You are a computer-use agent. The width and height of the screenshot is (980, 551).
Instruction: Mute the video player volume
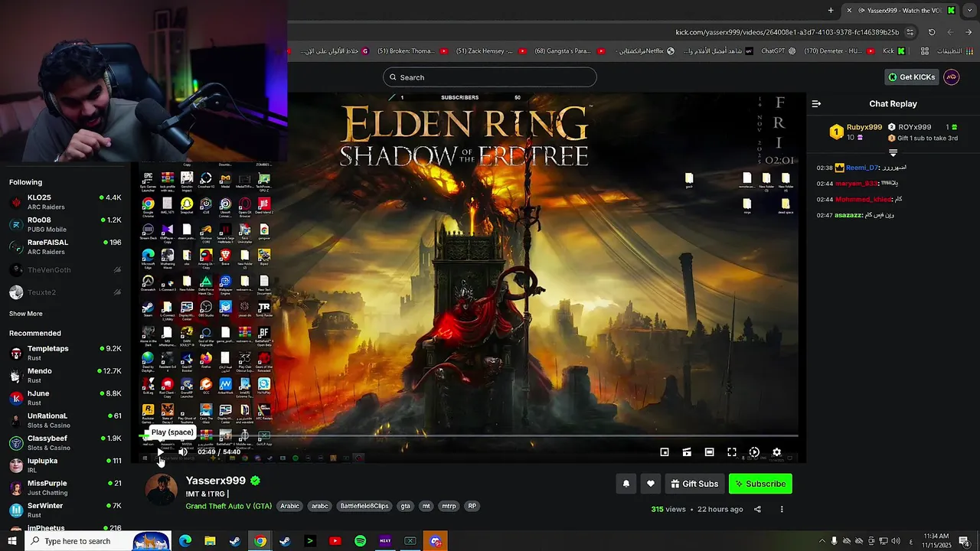183,452
